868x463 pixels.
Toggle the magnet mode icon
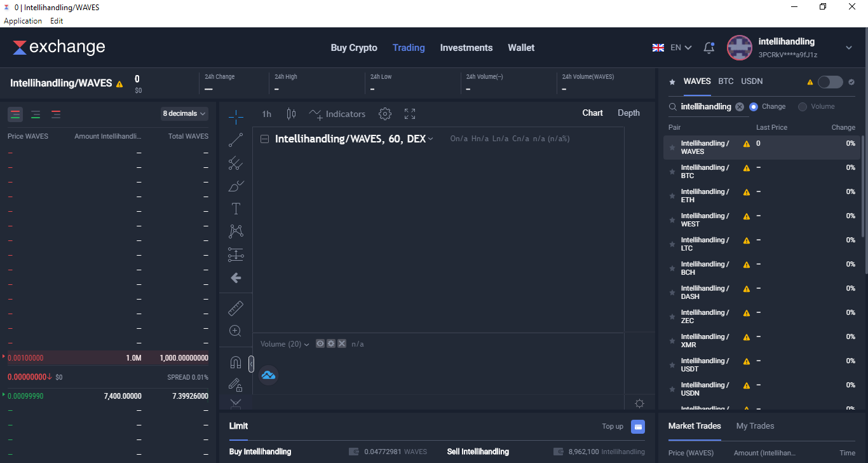(x=236, y=363)
